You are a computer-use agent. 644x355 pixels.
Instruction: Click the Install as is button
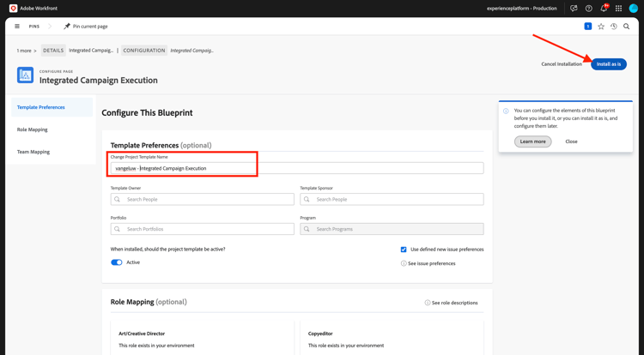point(609,64)
